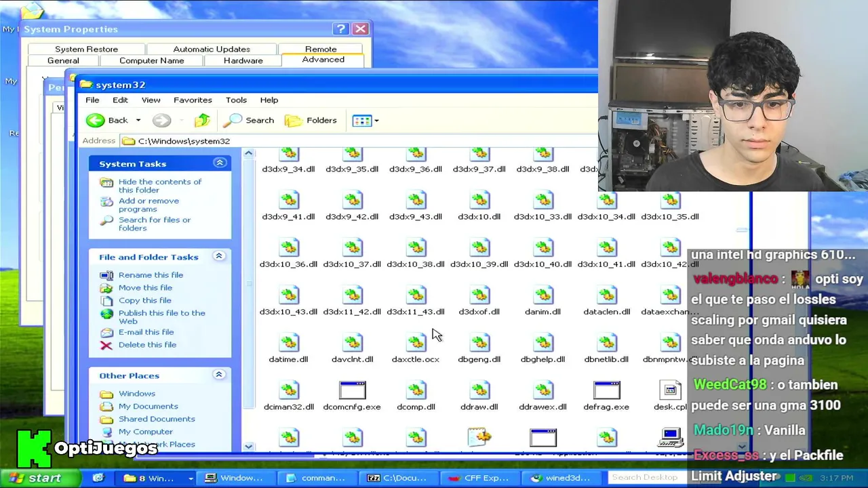Select the d3dx10.dll file icon
The width and height of the screenshot is (868, 488).
[479, 201]
